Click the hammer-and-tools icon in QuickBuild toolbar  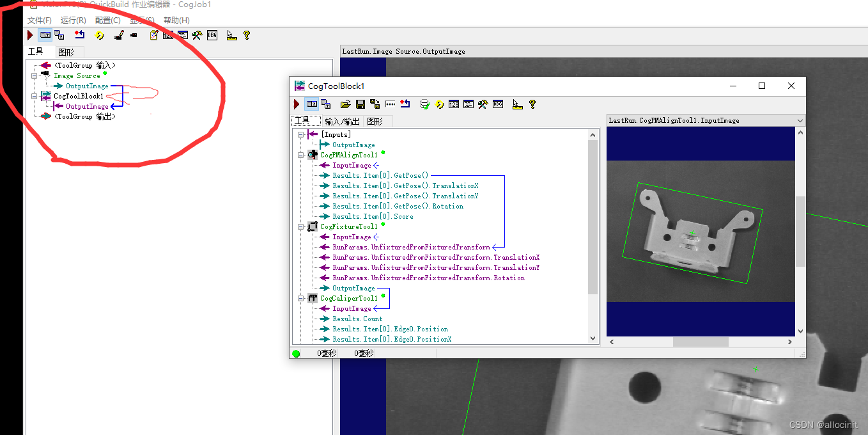click(x=198, y=35)
